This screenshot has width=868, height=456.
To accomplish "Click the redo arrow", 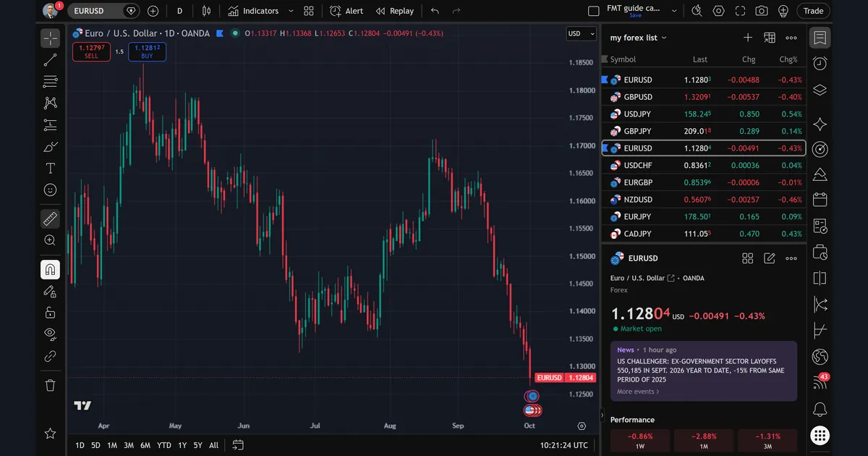I will tap(456, 11).
